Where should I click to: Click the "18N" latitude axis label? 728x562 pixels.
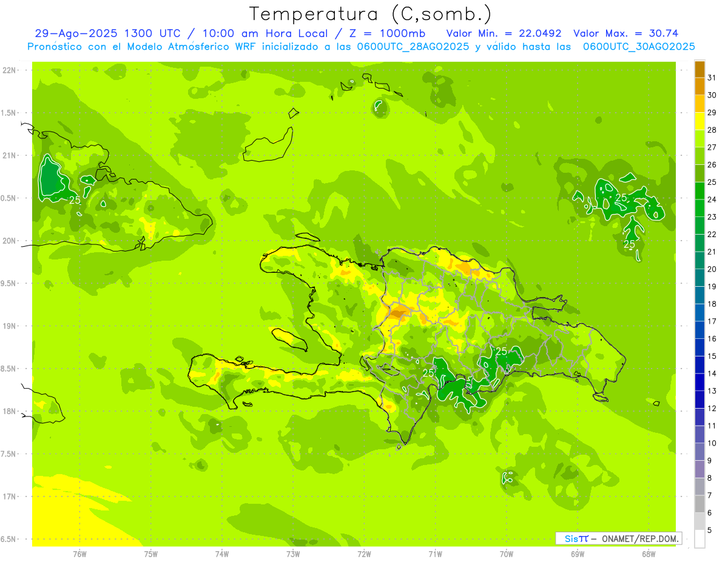pyautogui.click(x=9, y=412)
